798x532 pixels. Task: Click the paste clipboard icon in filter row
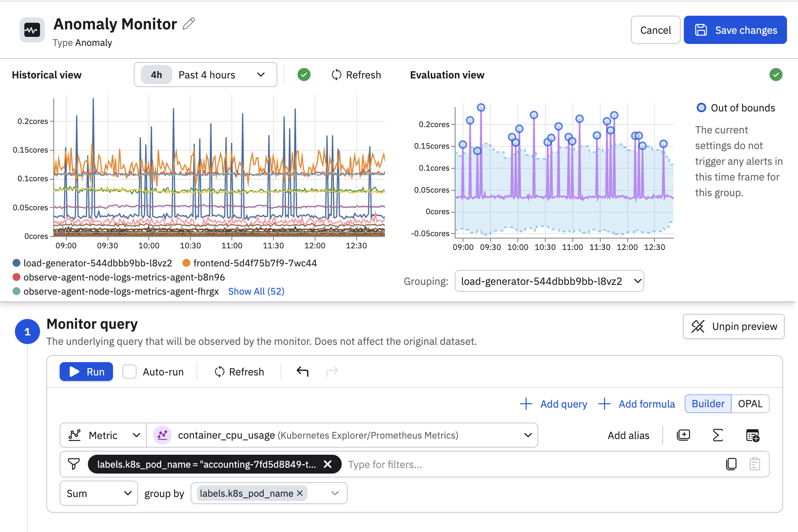coord(754,464)
